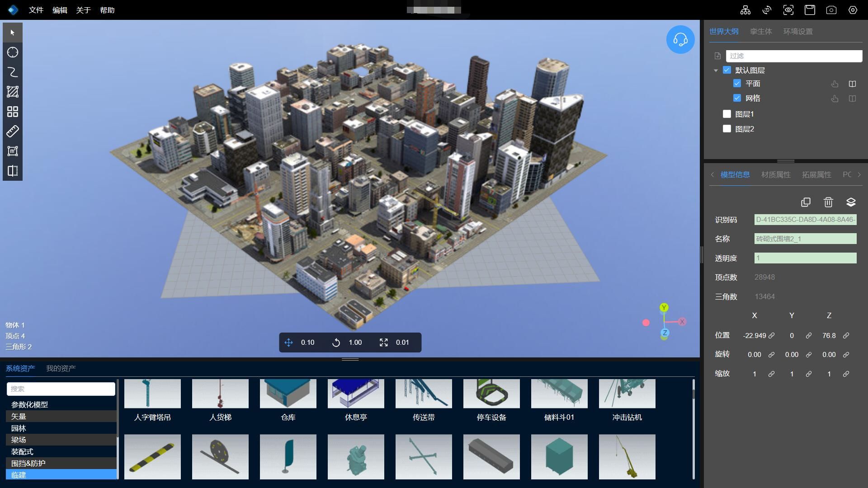Click 我的资产 tab in asset panel
Image resolution: width=868 pixels, height=488 pixels.
click(61, 368)
